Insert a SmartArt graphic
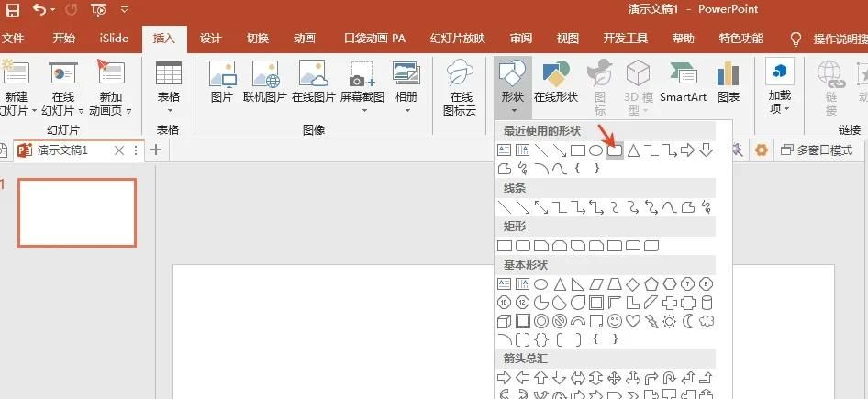This screenshot has height=399, width=868. pos(683,83)
